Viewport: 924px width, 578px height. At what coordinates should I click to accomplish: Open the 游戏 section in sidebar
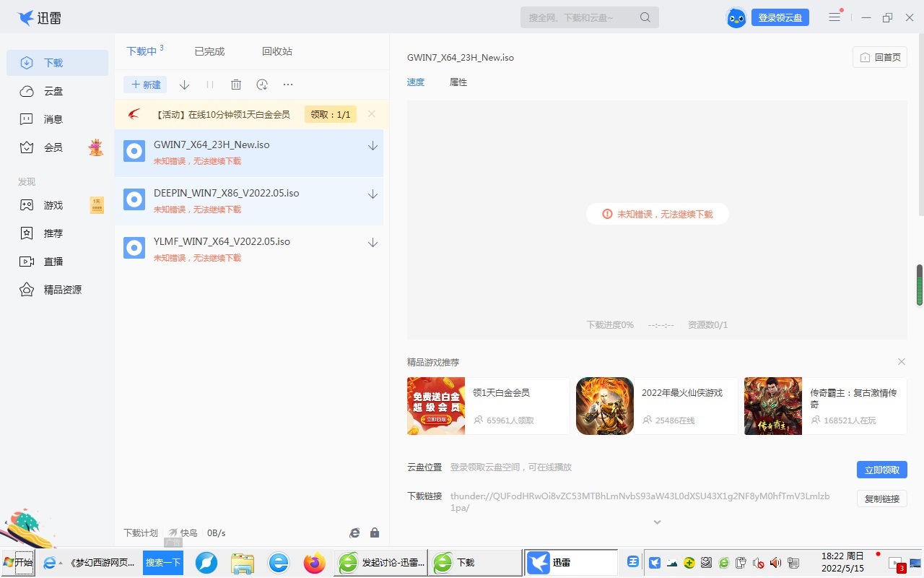pos(53,205)
